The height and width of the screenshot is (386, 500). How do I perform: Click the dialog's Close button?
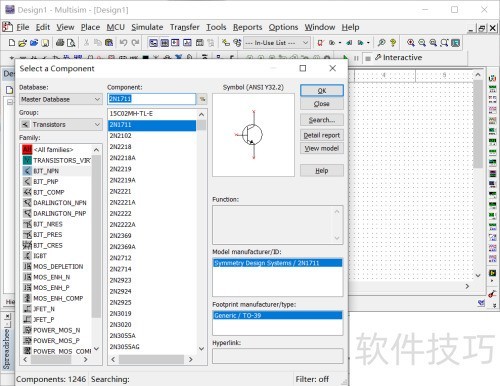(x=322, y=104)
